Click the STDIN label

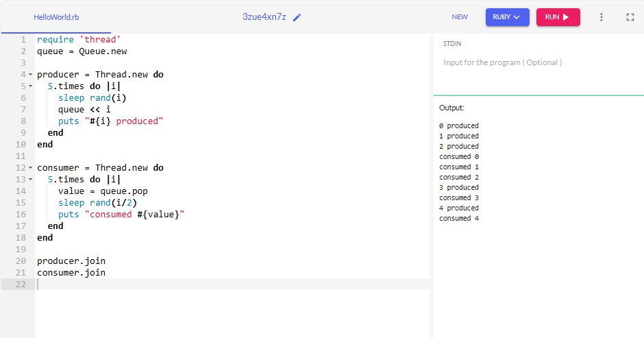451,44
